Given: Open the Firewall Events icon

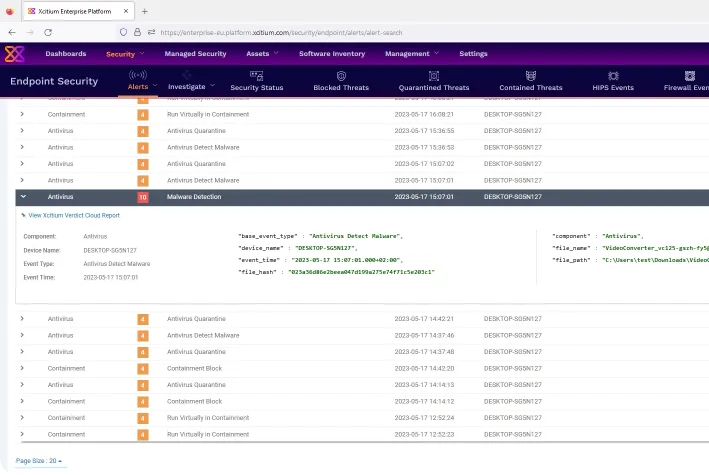Looking at the screenshot, I should tap(690, 76).
